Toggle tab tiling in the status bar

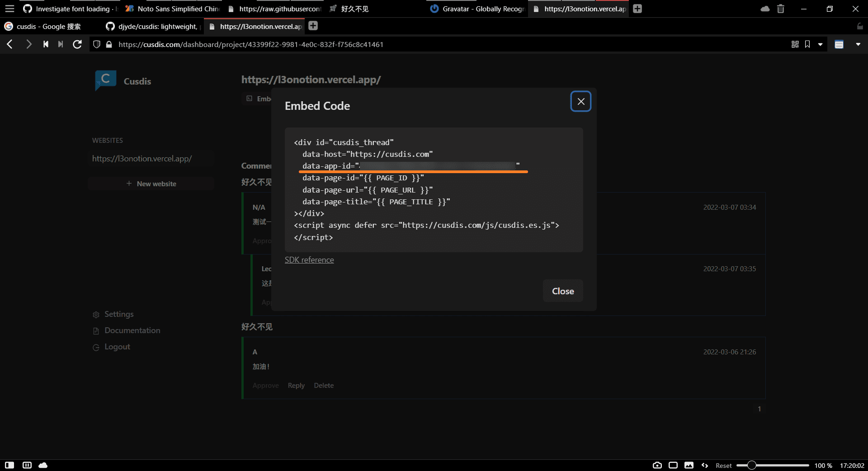click(27, 465)
